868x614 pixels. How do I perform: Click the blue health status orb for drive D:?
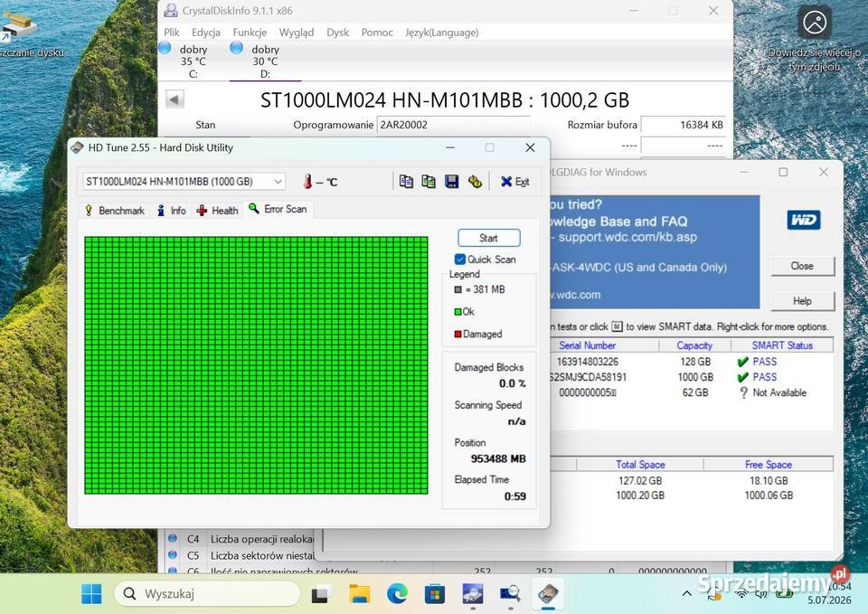pos(236,48)
